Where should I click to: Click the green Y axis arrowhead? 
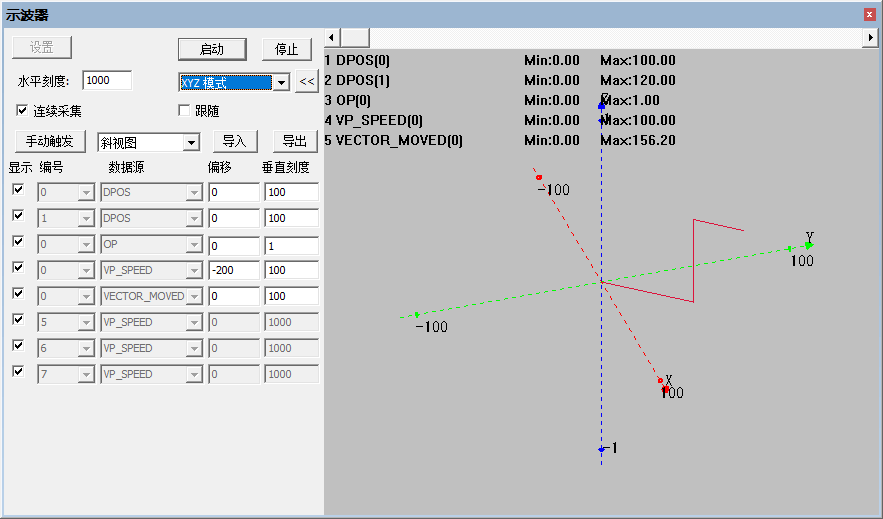[809, 245]
